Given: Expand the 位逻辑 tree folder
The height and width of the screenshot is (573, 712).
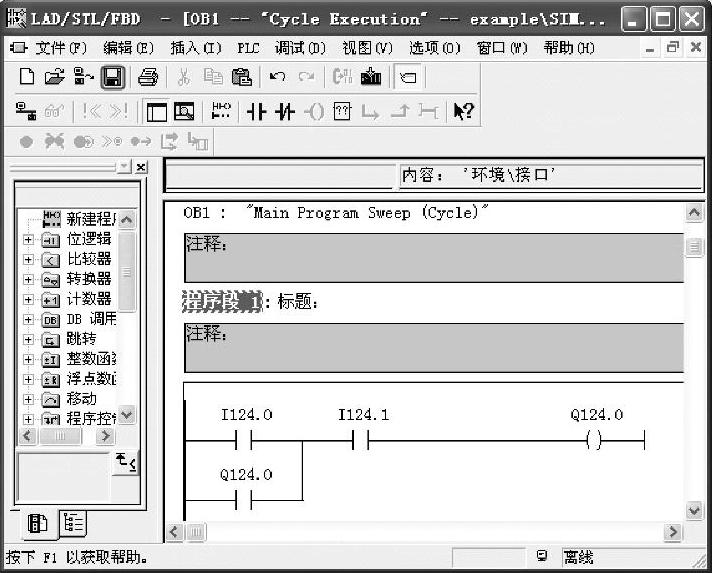Looking at the screenshot, I should tap(28, 239).
